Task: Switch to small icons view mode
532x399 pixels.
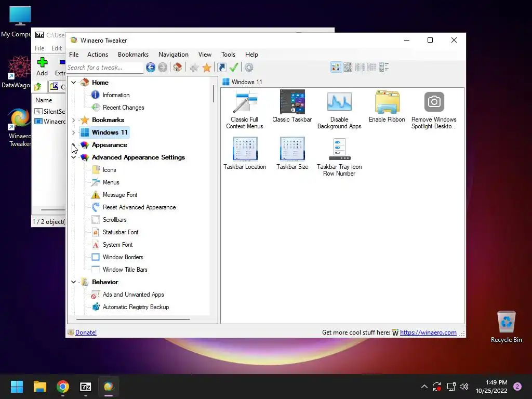Action: [x=360, y=67]
